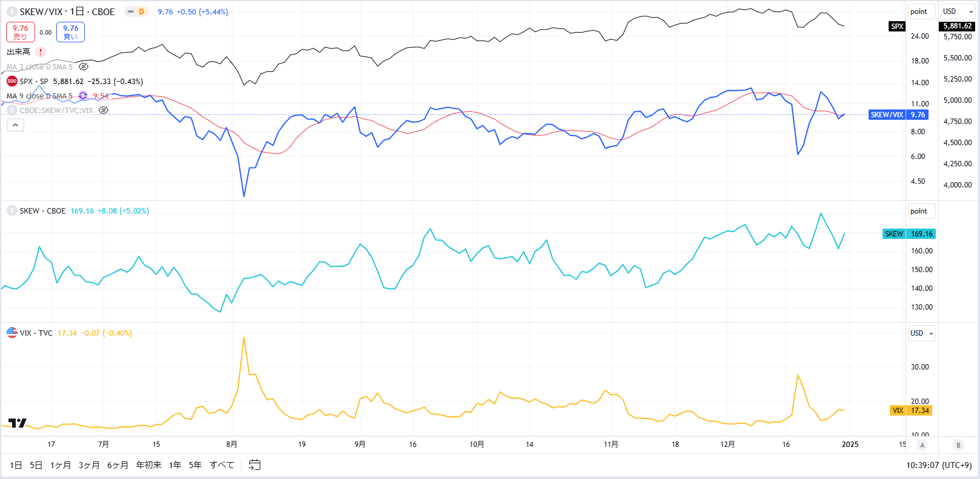This screenshot has width=980, height=479.
Task: Click the SPX 500 red symbol icon
Action: [x=12, y=81]
